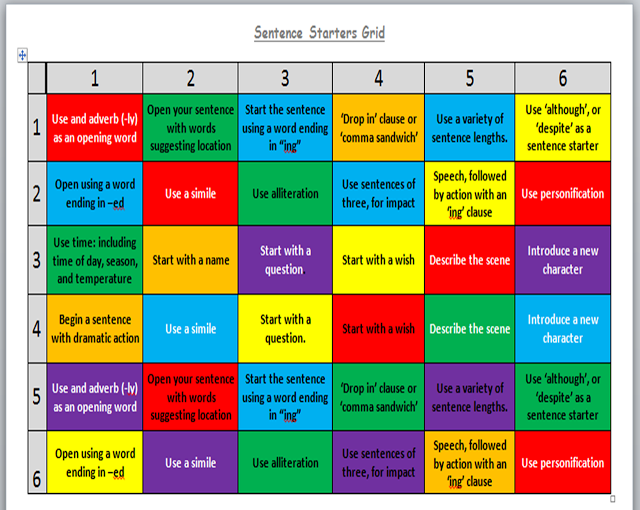This screenshot has height=510, width=640.
Task: Click the blue "Use a simile" cell
Action: click(x=190, y=329)
